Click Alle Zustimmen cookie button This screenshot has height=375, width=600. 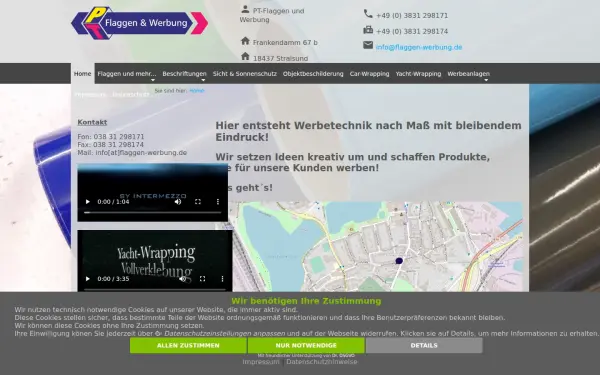coord(188,346)
